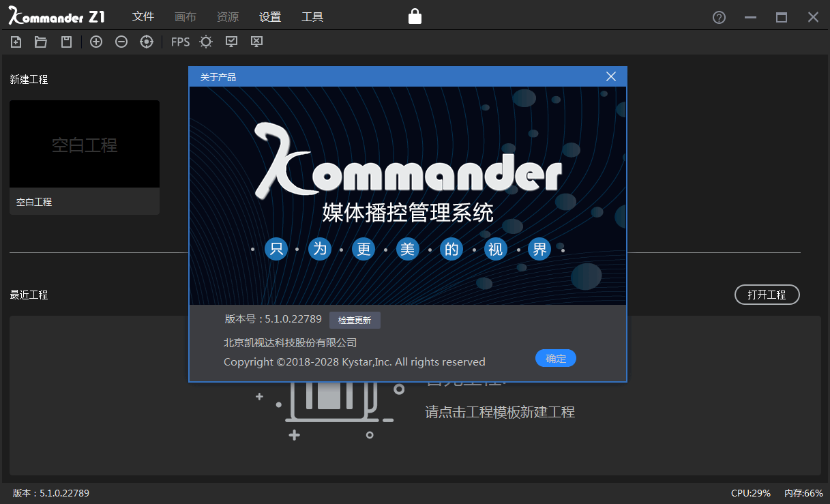Center the canvas with the target icon

pos(146,42)
